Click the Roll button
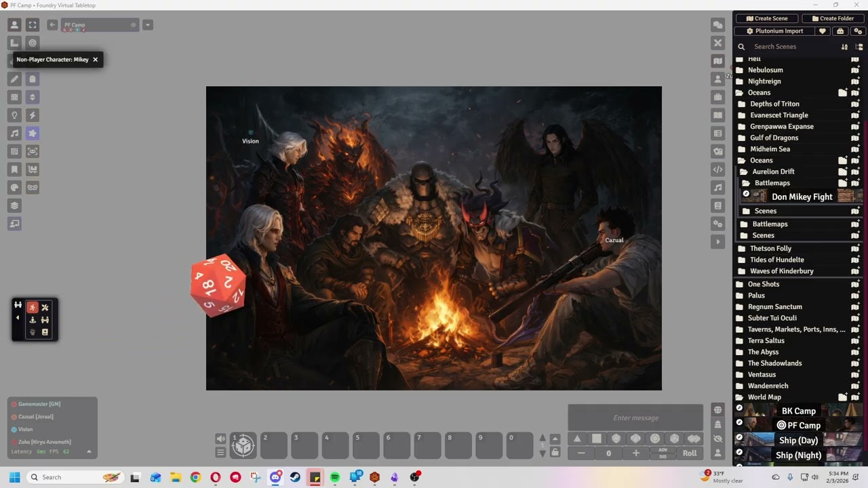The image size is (868, 488). tap(690, 453)
